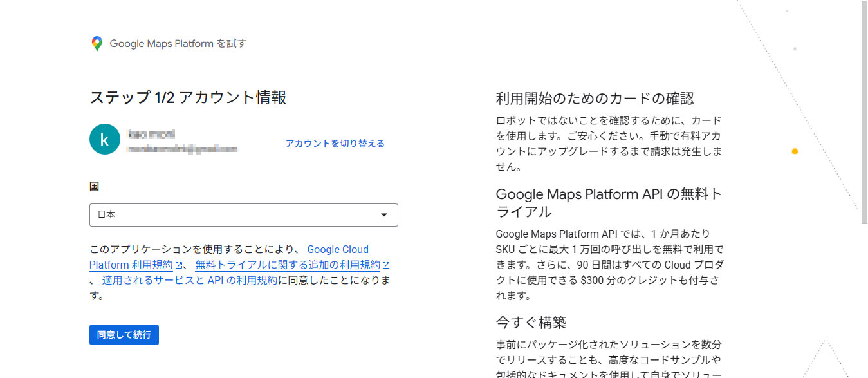The width and height of the screenshot is (868, 378).
Task: Click the "Google Maps Platform を試す" header text
Action: (178, 44)
